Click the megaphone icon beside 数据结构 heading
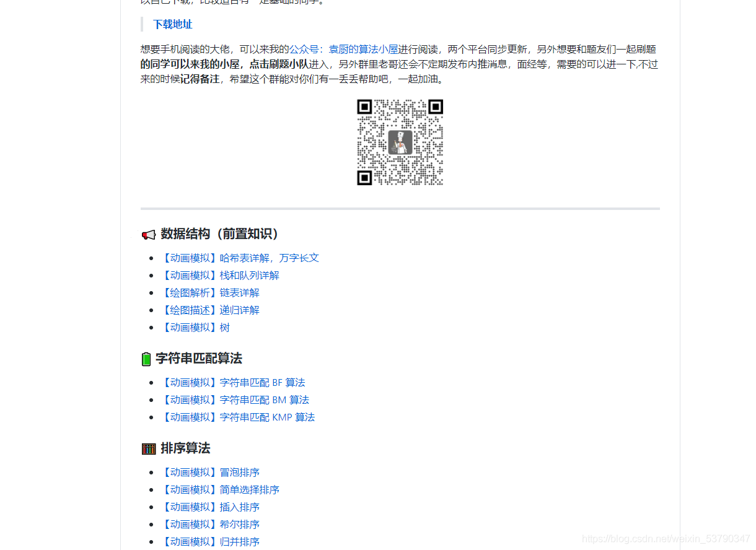 coord(149,234)
